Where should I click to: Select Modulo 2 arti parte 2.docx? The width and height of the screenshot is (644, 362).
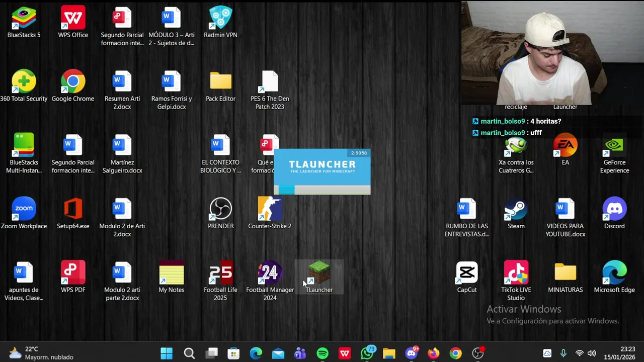click(122, 282)
